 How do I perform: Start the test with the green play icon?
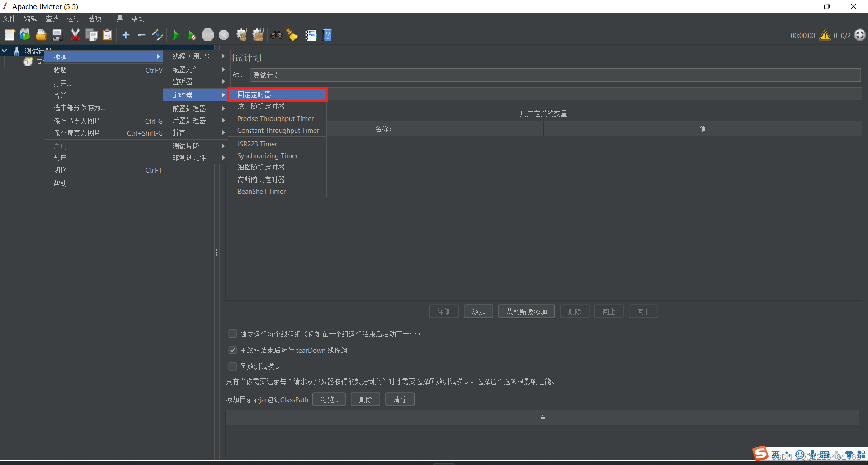(176, 35)
